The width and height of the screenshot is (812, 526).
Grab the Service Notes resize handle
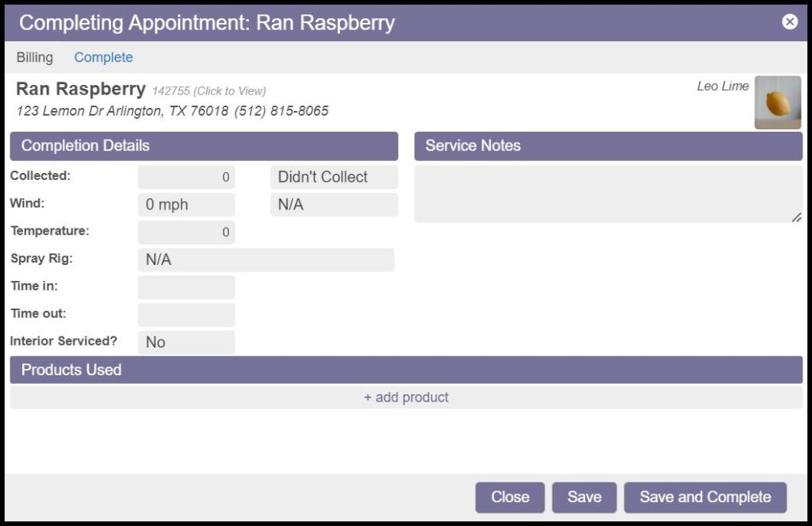point(796,217)
